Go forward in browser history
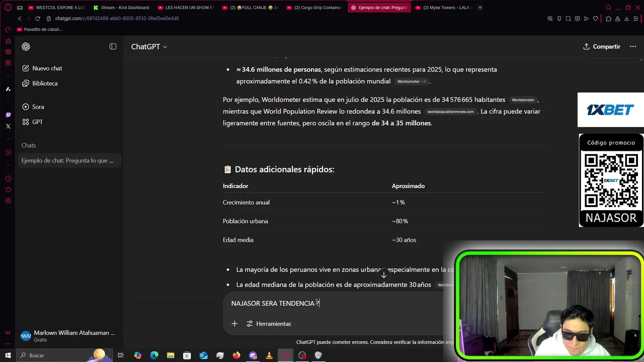The width and height of the screenshot is (644, 362). 28,19
